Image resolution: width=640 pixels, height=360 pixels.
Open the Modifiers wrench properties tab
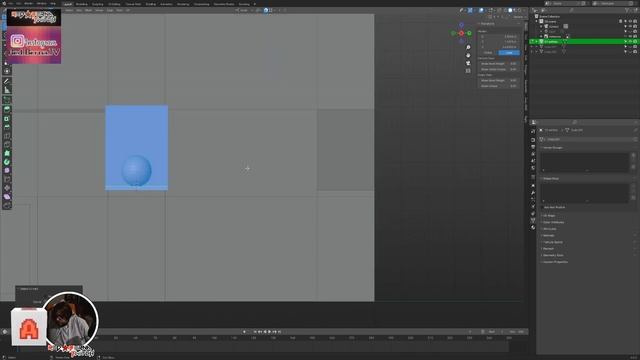tap(533, 193)
